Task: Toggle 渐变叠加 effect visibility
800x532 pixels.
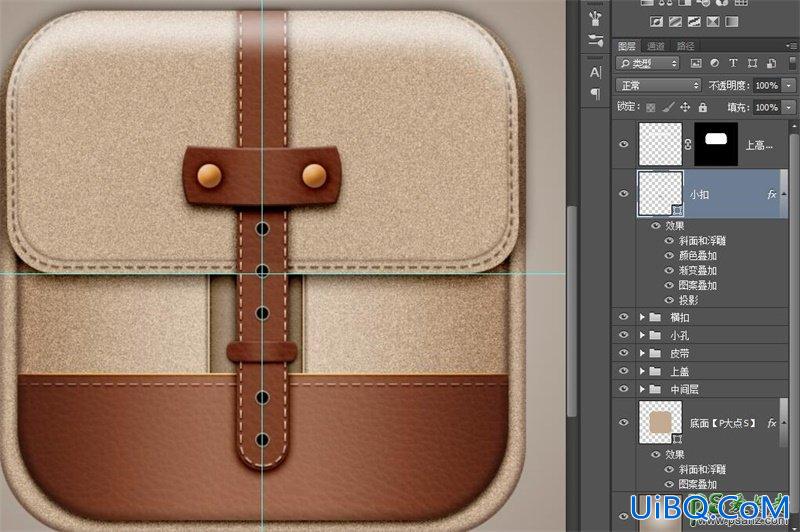Action: [x=669, y=270]
